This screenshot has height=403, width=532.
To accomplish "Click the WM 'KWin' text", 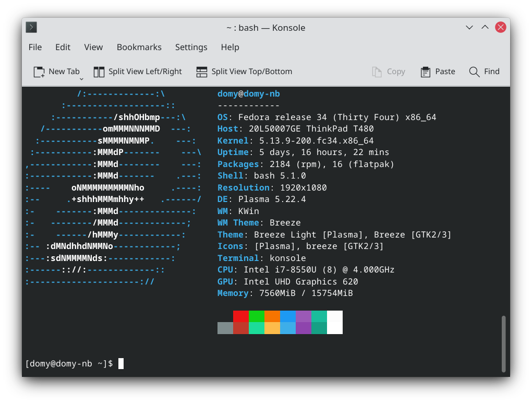I will tap(249, 211).
